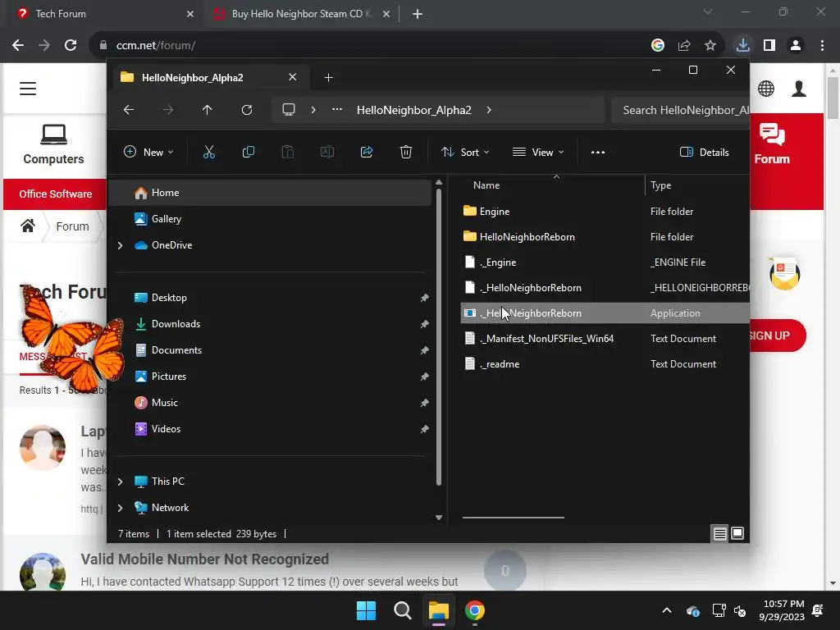Click the Computers category on the website

tap(53, 144)
